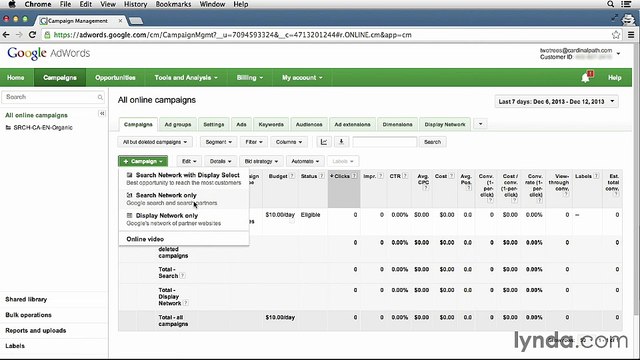Open the Billing menu

(249, 78)
